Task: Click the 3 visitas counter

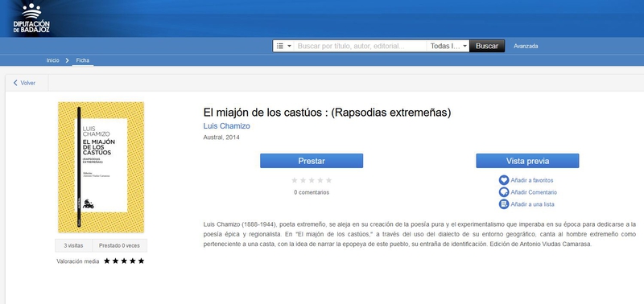Action: coord(73,246)
